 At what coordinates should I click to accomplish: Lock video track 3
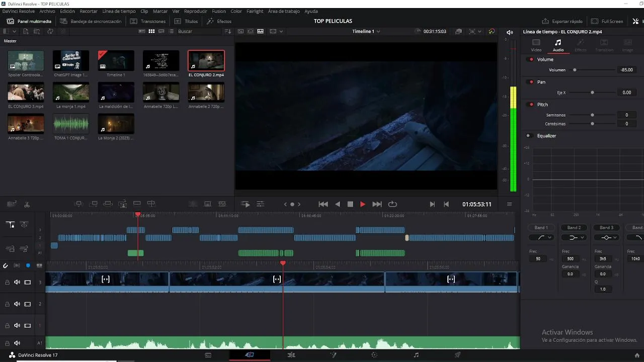[7, 282]
